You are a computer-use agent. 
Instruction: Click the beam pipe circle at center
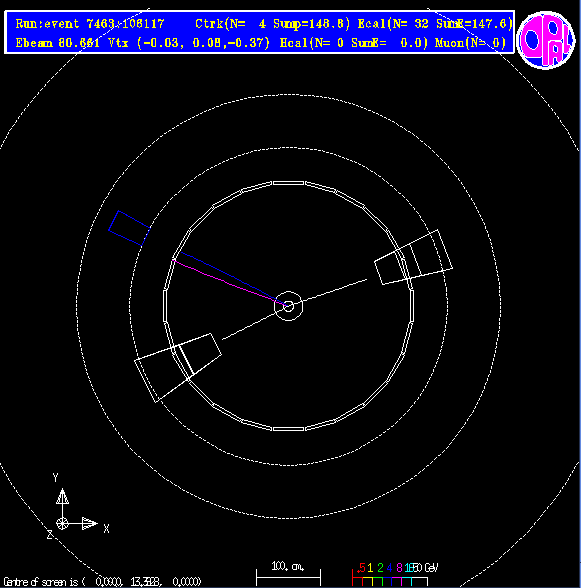[288, 306]
